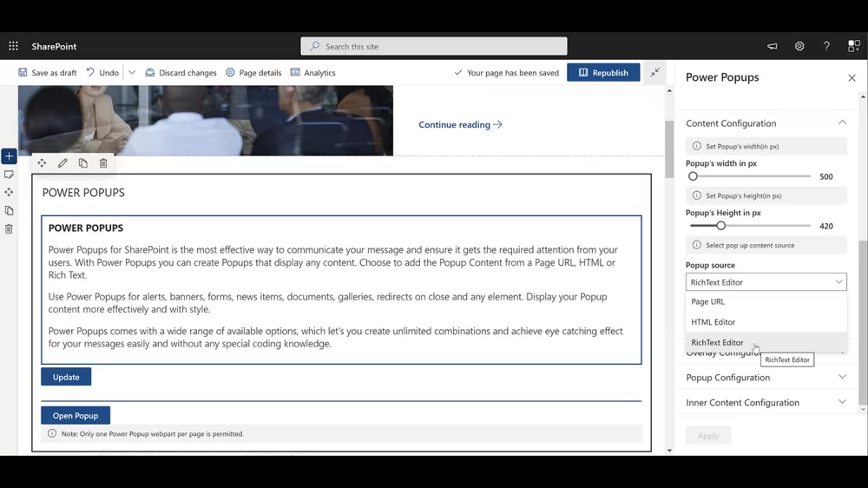868x488 pixels.
Task: Open the megaphone notifications icon
Action: coord(773,47)
